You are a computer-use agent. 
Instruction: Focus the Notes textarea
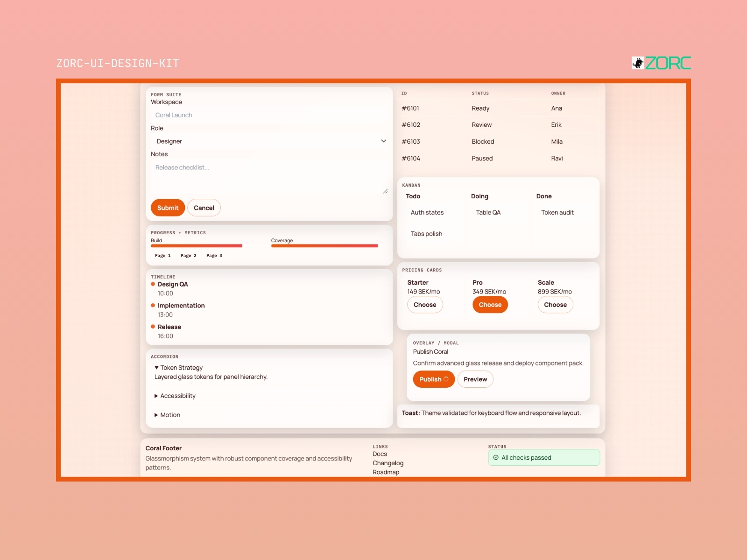click(x=269, y=178)
